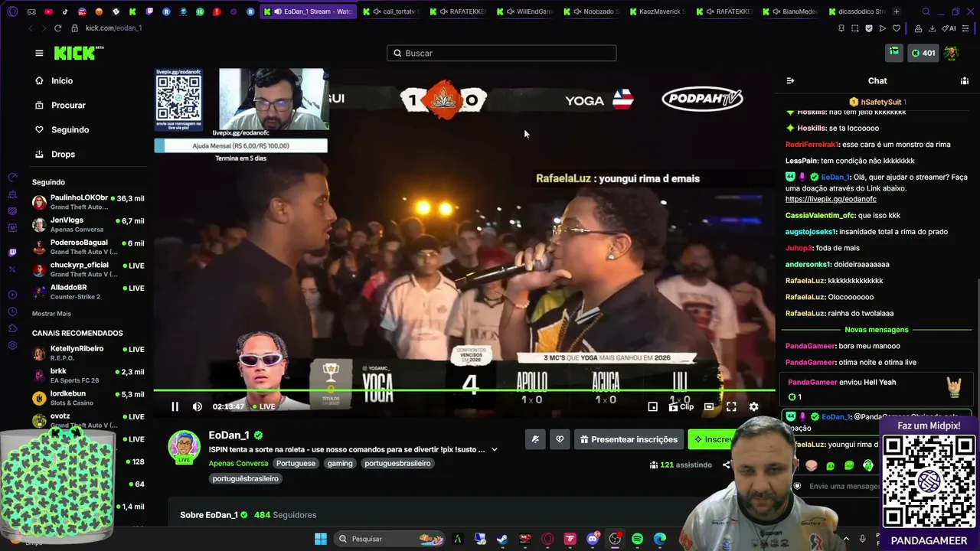
Task: Collapse the chat panel
Action: coord(790,80)
